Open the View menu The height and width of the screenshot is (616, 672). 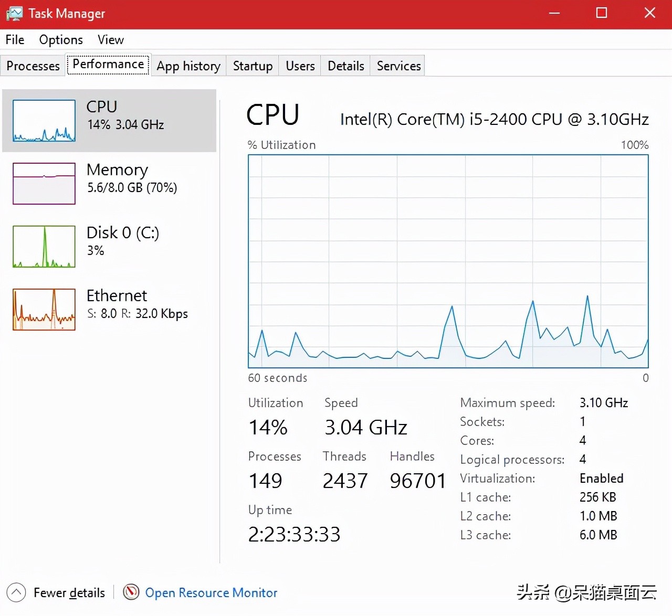click(x=111, y=40)
